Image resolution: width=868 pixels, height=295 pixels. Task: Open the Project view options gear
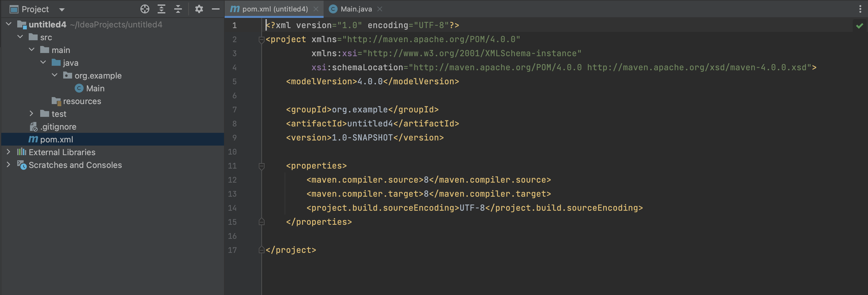pyautogui.click(x=199, y=9)
